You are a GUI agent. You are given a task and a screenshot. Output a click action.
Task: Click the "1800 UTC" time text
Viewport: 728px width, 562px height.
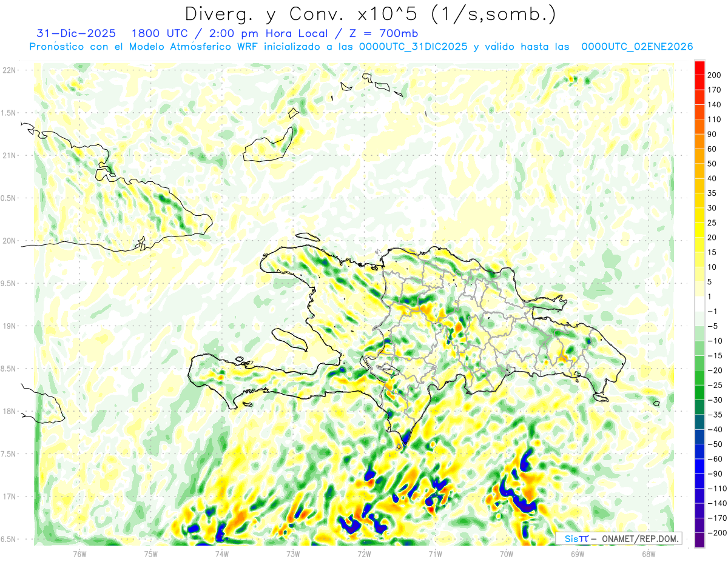[x=160, y=33]
